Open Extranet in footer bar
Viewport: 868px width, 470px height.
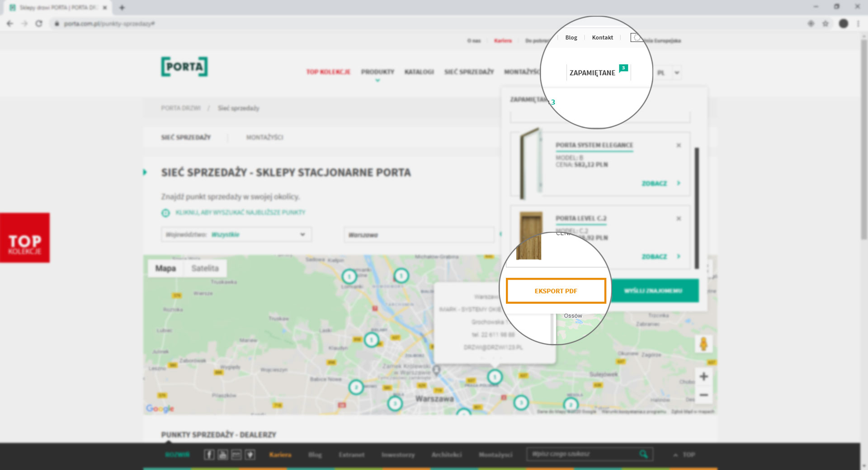pos(352,455)
